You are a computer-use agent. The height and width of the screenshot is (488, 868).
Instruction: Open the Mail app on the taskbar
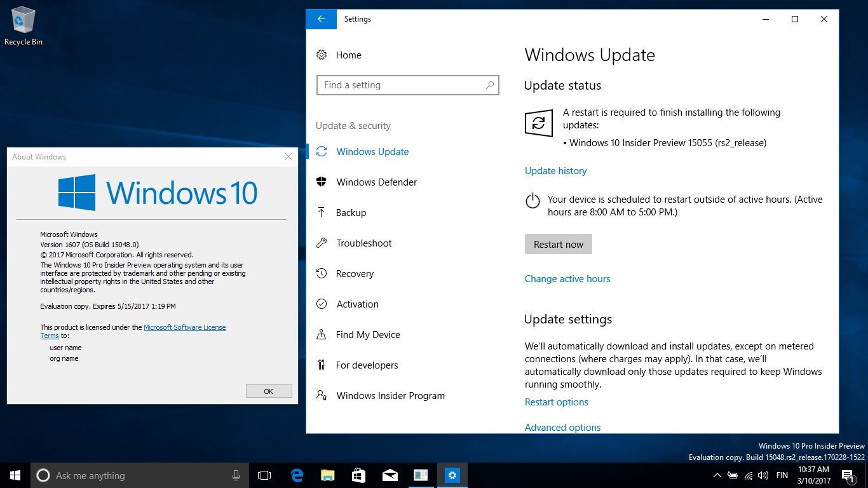(390, 475)
